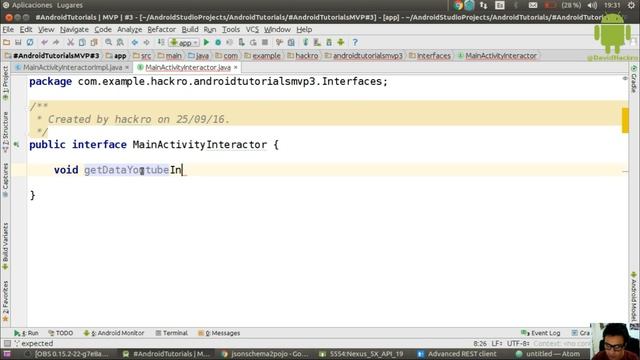Open the Tools menu
The width and height of the screenshot is (640, 360).
(x=231, y=29)
